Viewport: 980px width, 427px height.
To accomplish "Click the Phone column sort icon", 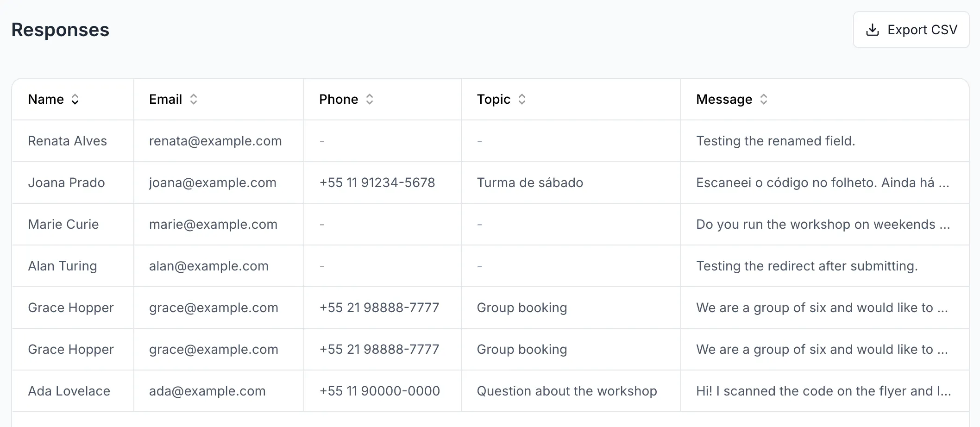I will pos(370,99).
